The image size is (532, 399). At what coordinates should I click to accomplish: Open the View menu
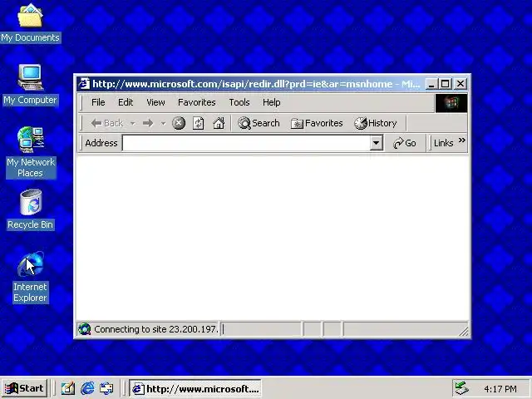click(x=155, y=102)
